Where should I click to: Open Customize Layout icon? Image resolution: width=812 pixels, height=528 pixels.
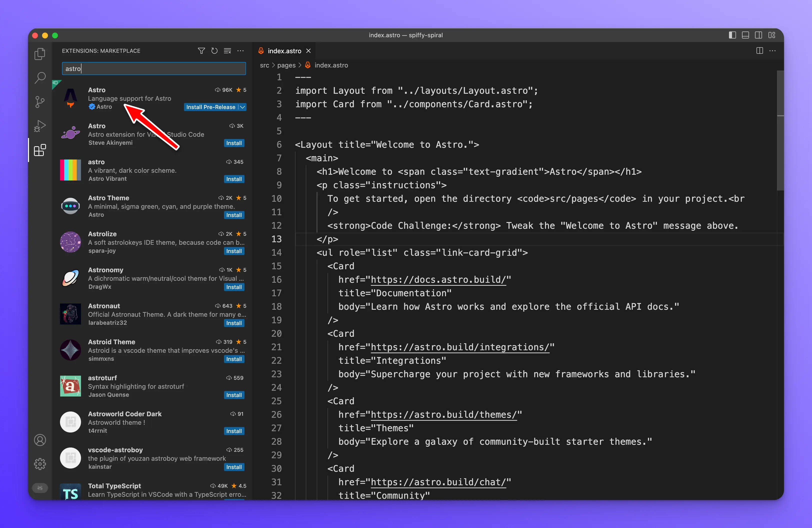tap(772, 35)
